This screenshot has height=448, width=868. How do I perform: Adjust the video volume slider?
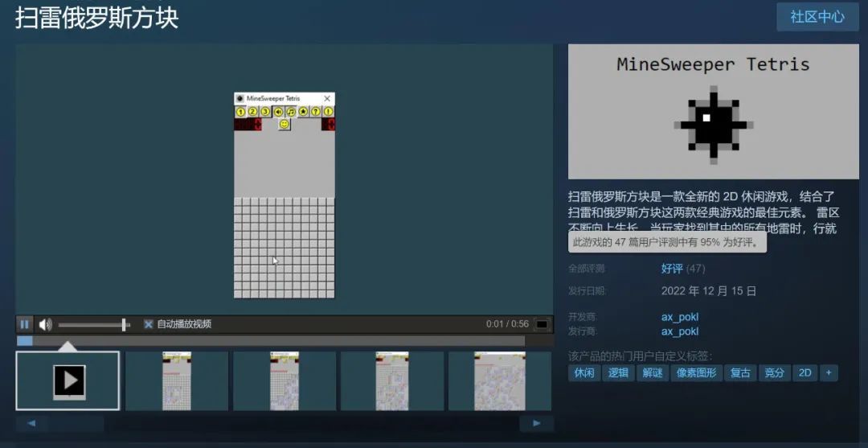tap(94, 325)
